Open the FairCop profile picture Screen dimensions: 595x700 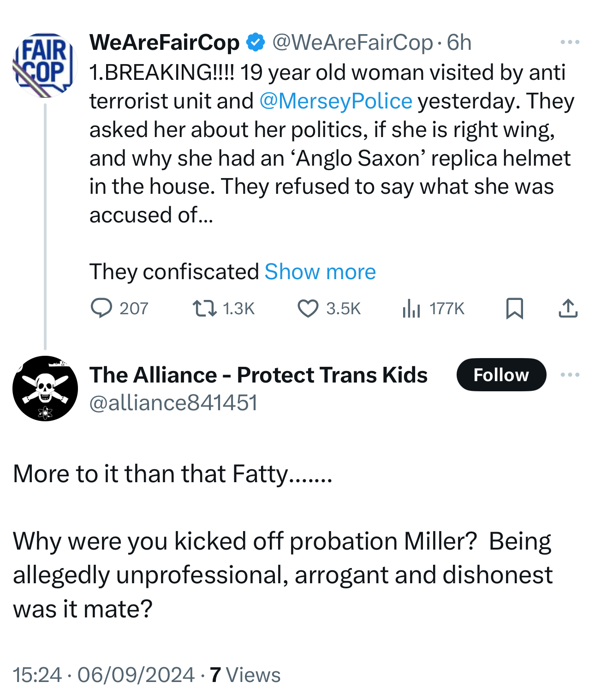(x=45, y=65)
